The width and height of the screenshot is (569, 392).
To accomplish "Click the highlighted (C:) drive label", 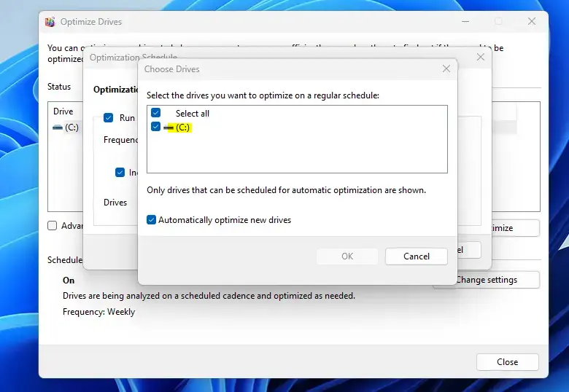I will [183, 128].
